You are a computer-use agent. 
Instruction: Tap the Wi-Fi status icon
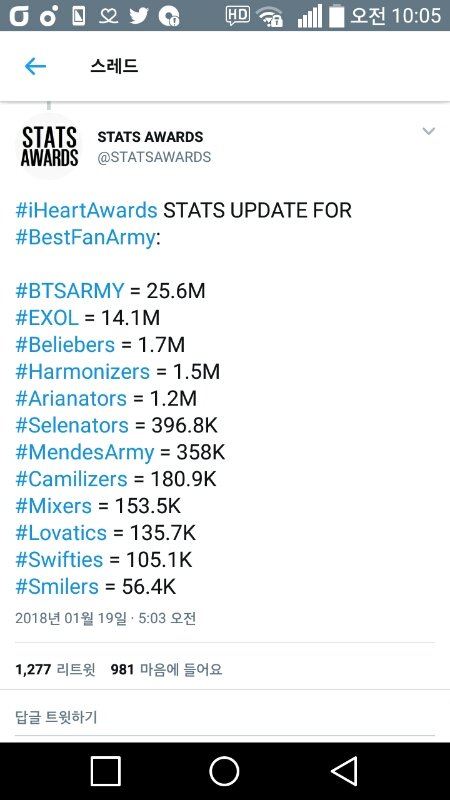pyautogui.click(x=270, y=17)
